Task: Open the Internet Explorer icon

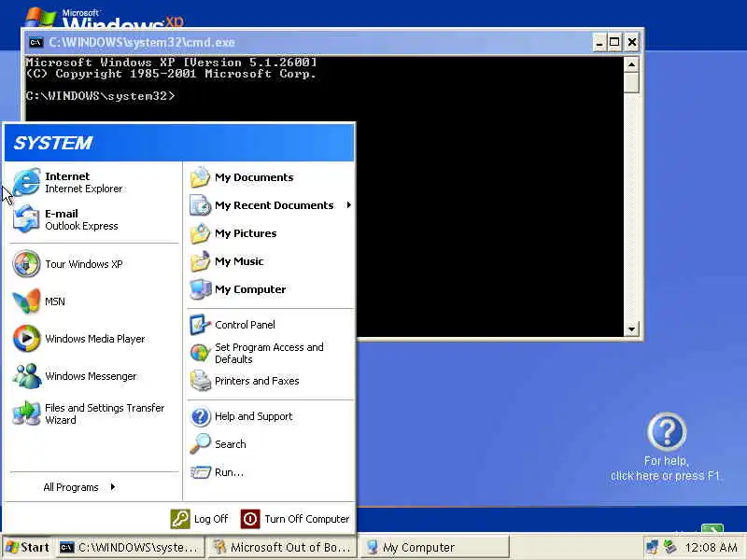Action: tap(26, 182)
